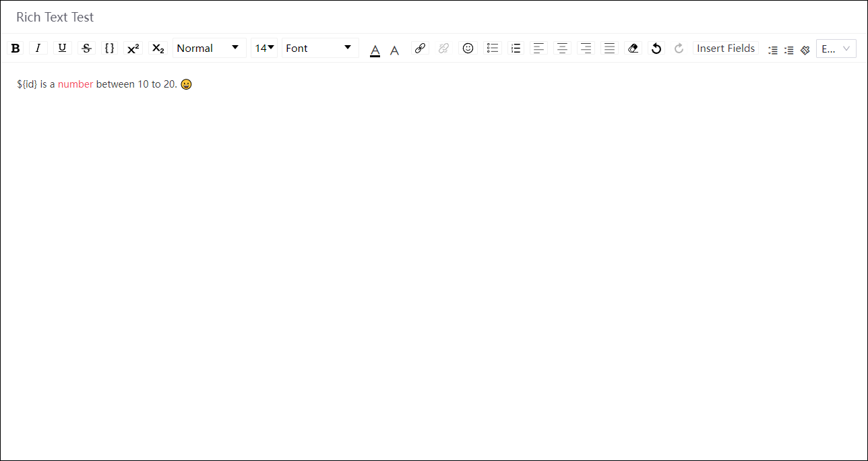Click inside the rich text editing area

pos(431,256)
